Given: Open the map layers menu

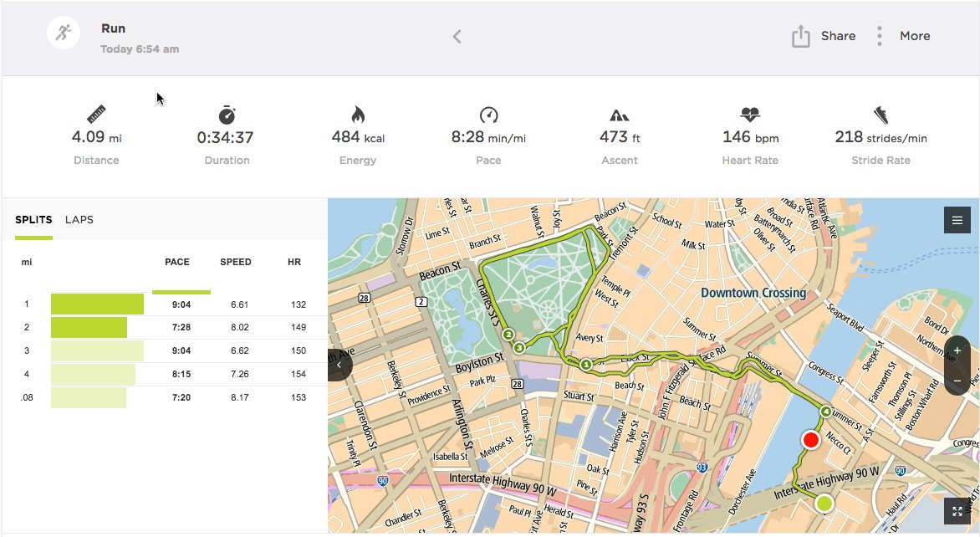Looking at the screenshot, I should point(957,219).
